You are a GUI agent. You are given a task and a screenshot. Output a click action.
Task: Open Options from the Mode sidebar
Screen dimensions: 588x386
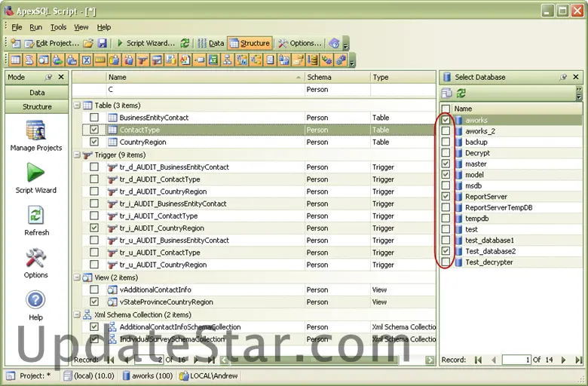click(x=36, y=263)
